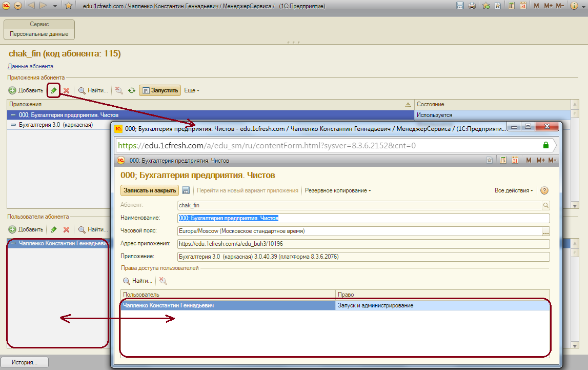Click the save diskette icon in dialog
Screen dimensions: 588x370
[186, 190]
